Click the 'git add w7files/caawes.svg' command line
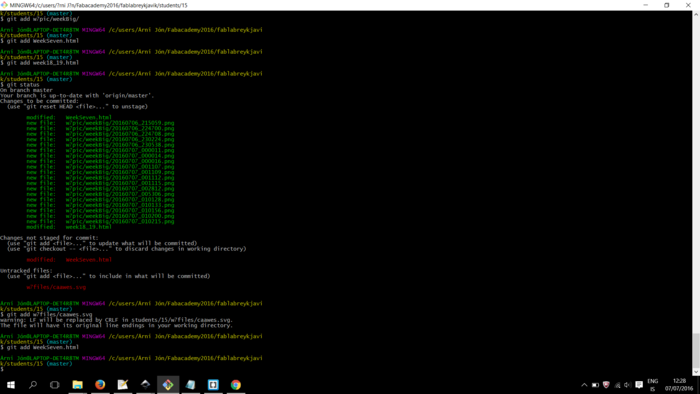The image size is (700, 394). point(46,314)
